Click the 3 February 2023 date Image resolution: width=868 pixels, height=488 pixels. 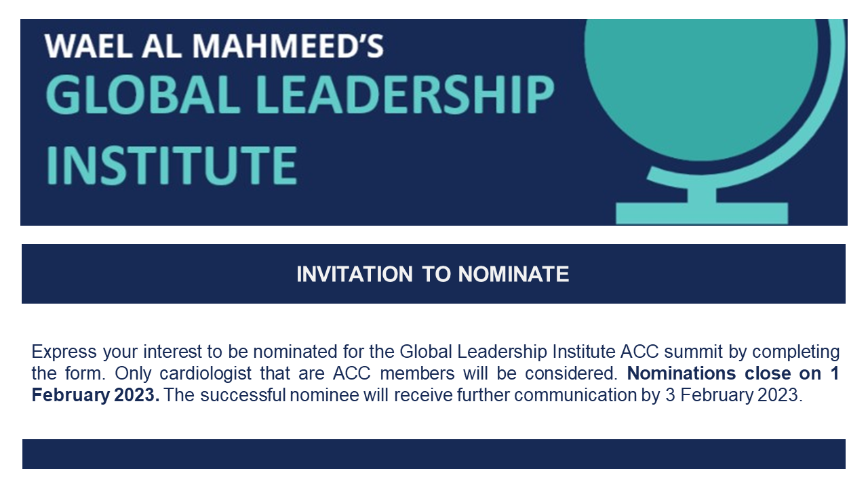click(x=731, y=396)
